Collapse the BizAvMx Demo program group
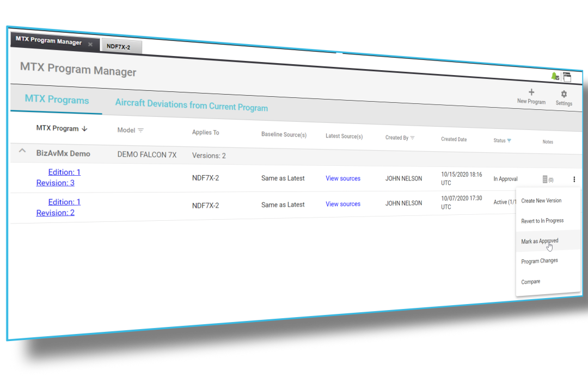The image size is (588, 384). [x=22, y=151]
